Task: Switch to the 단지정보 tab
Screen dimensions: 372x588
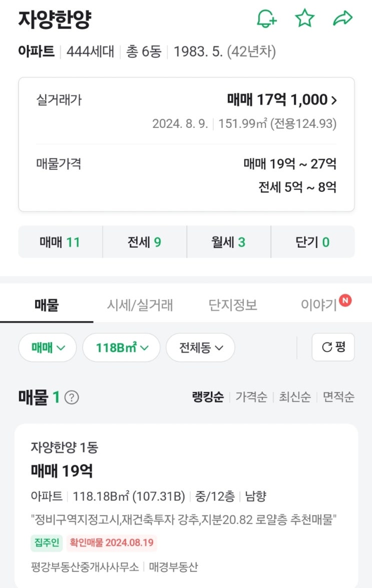Action: click(233, 305)
